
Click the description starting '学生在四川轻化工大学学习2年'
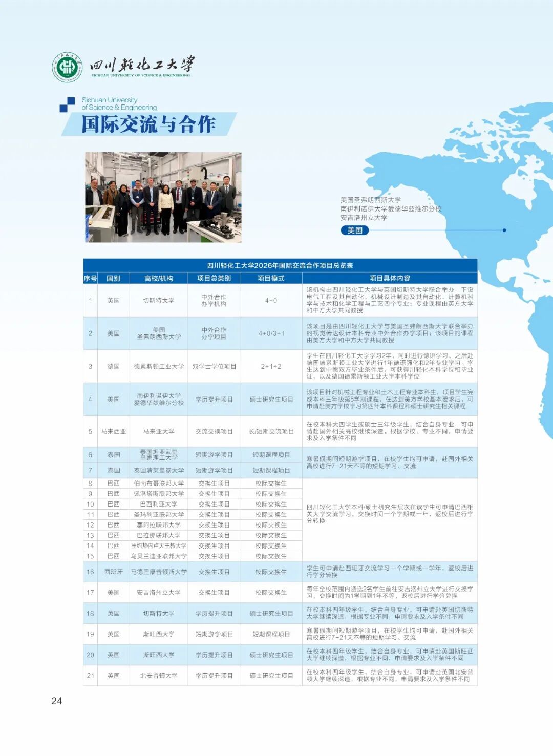tap(390, 366)
